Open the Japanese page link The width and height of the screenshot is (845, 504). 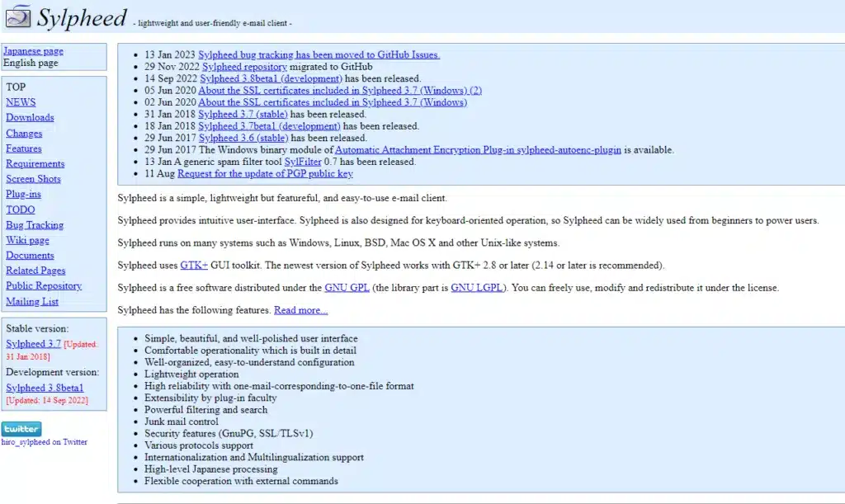33,50
